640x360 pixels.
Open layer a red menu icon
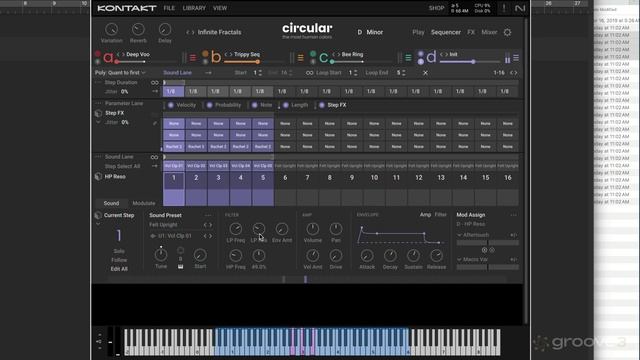(x=193, y=58)
